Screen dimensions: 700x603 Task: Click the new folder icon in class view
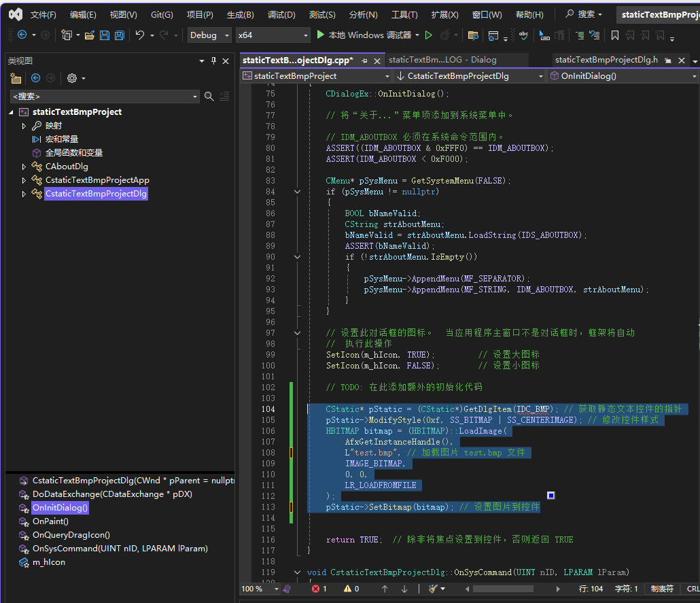(16, 78)
